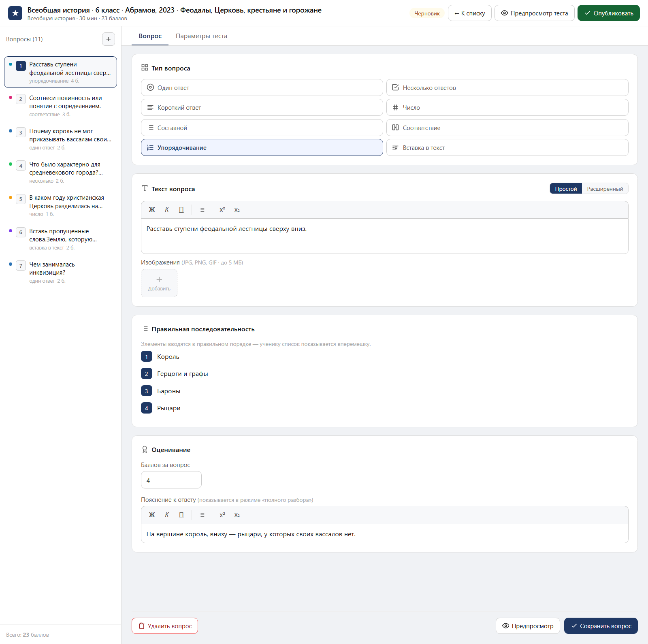This screenshot has width=648, height=644.
Task: Select the «Несколько ответов» question type
Action: pyautogui.click(x=507, y=87)
